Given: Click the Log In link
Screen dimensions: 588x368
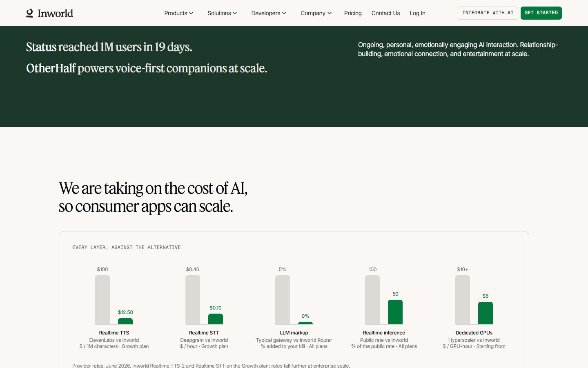Looking at the screenshot, I should point(417,13).
